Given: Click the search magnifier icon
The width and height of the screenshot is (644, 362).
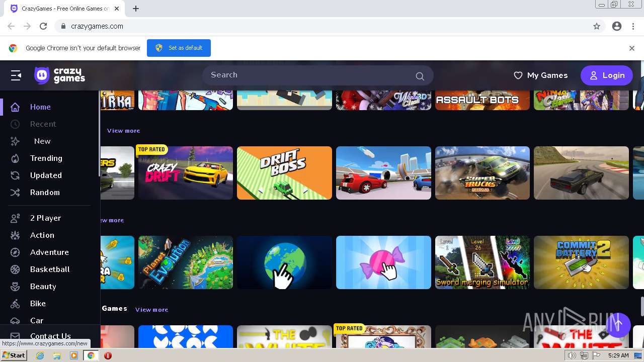Looking at the screenshot, I should pos(420,76).
